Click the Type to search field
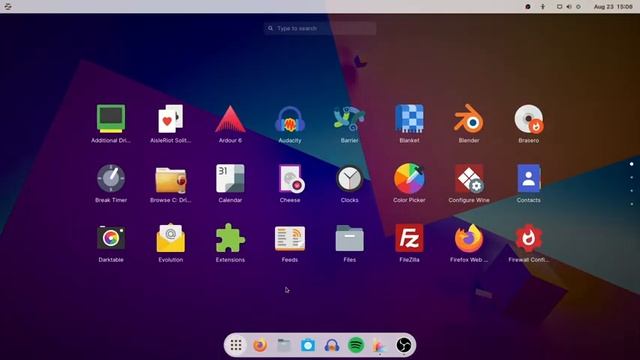Image resolution: width=640 pixels, height=360 pixels. [320, 28]
